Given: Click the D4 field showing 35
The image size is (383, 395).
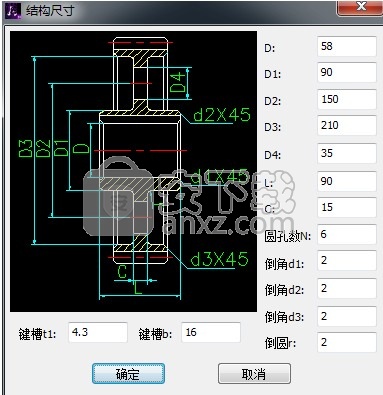Looking at the screenshot, I should coord(347,153).
